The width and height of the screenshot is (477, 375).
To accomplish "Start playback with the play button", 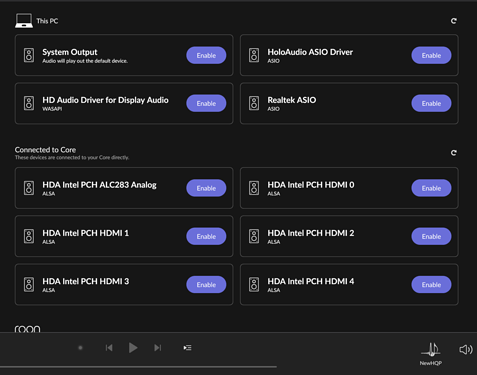I will tap(133, 348).
